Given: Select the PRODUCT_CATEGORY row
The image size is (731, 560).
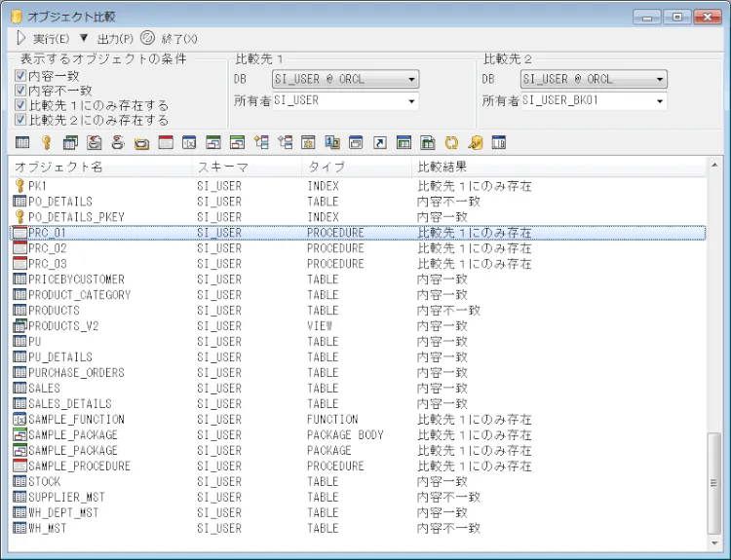Looking at the screenshot, I should 358,295.
